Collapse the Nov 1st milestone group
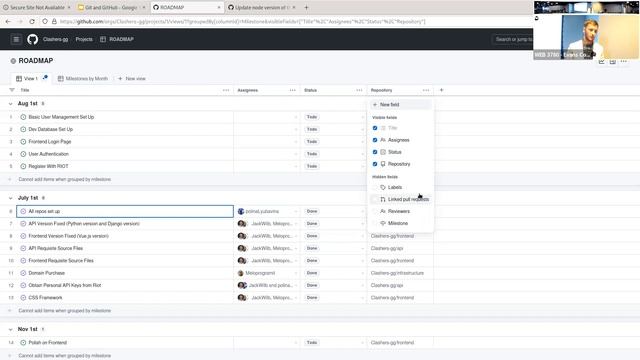This screenshot has width=640, height=360. pos(10,329)
